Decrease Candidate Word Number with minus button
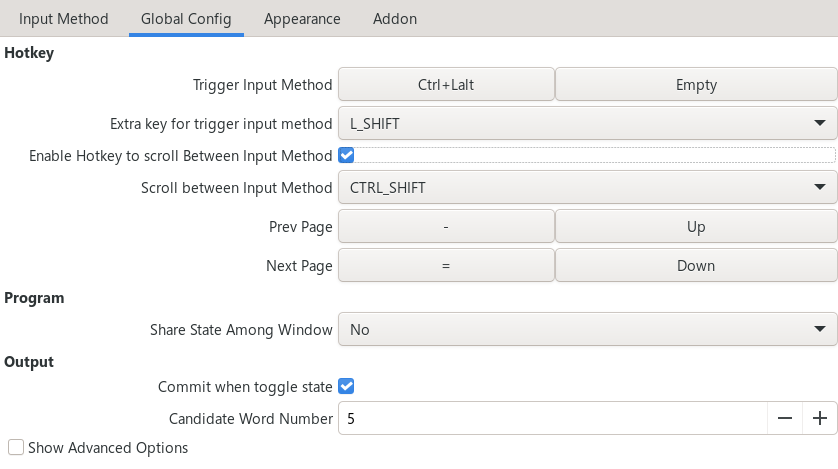The image size is (838, 469). 785,418
